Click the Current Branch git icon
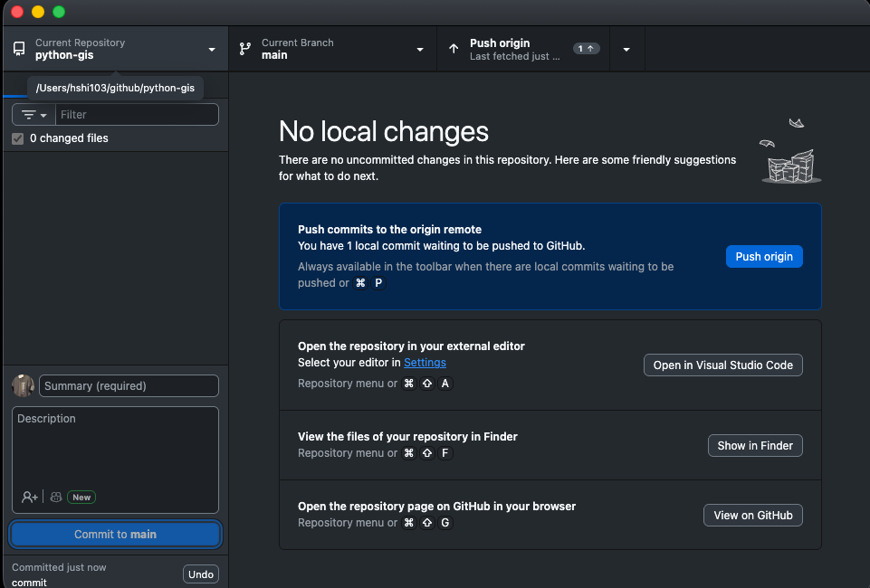 pos(245,49)
